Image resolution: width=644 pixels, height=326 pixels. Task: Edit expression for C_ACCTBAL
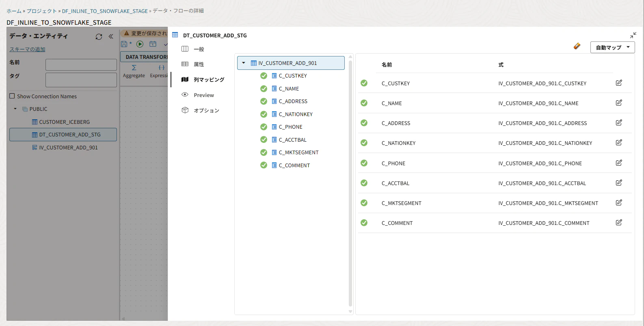coord(619,183)
